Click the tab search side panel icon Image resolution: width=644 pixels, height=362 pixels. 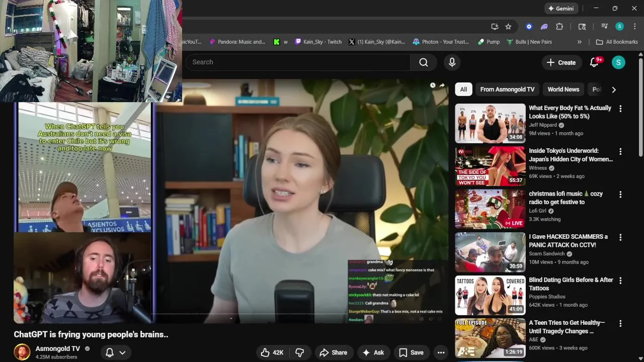pyautogui.click(x=582, y=27)
